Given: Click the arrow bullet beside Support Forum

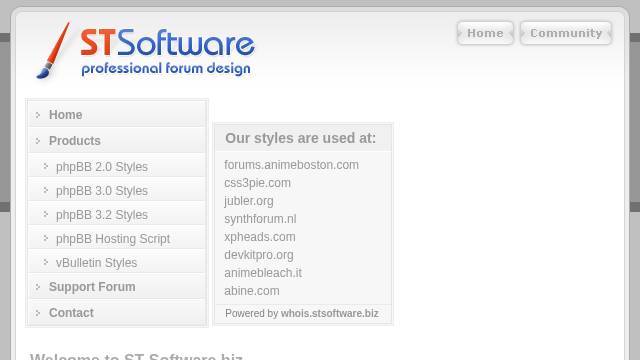Looking at the screenshot, I should [38, 287].
